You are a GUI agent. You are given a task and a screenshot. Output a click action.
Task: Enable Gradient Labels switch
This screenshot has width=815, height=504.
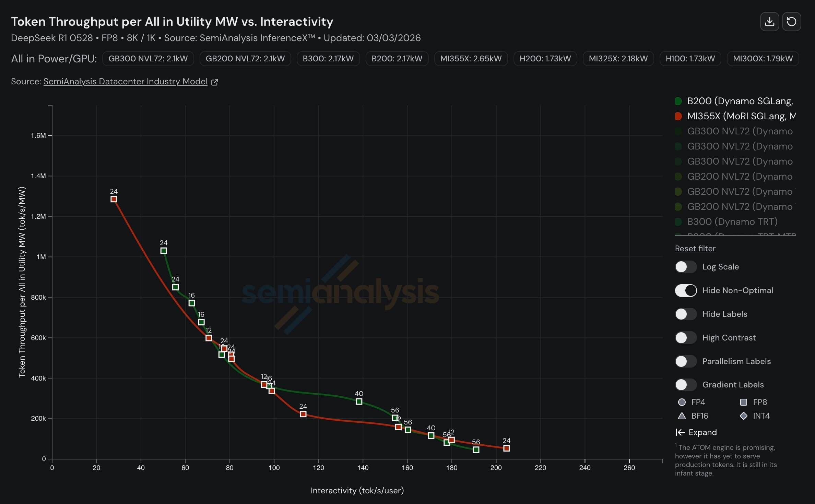[685, 385]
